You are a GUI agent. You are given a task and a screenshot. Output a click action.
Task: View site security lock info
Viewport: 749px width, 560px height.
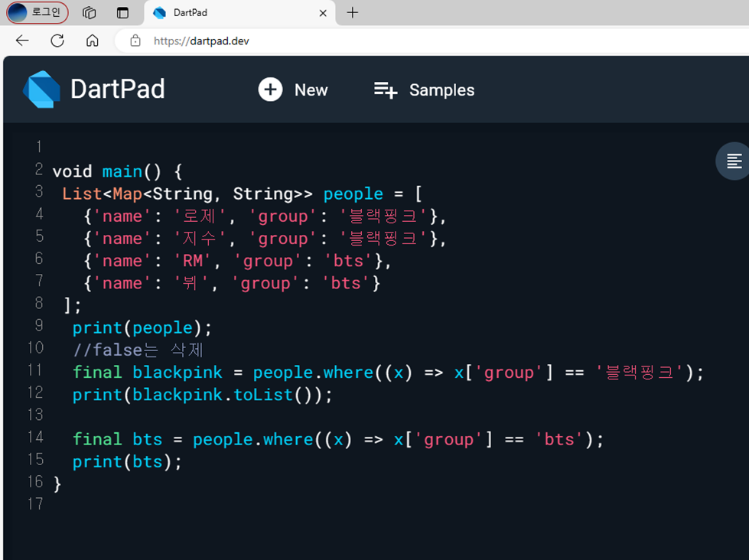(x=135, y=41)
